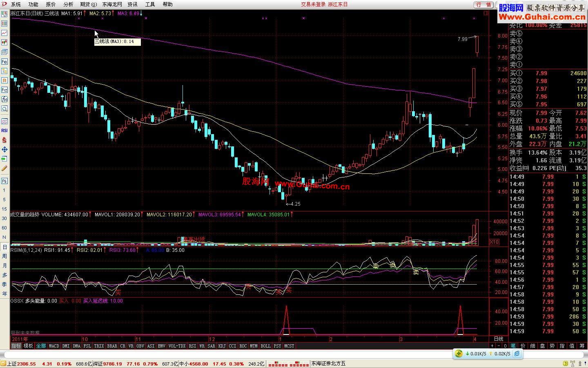Switch to the MACD indicator tab
The height and width of the screenshot is (368, 588).
click(54, 346)
